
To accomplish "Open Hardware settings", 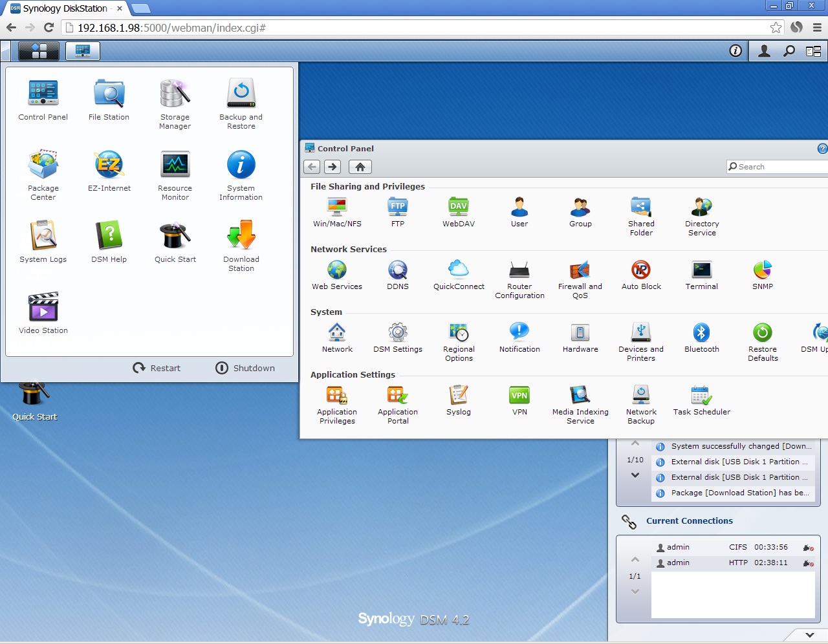I will [580, 338].
